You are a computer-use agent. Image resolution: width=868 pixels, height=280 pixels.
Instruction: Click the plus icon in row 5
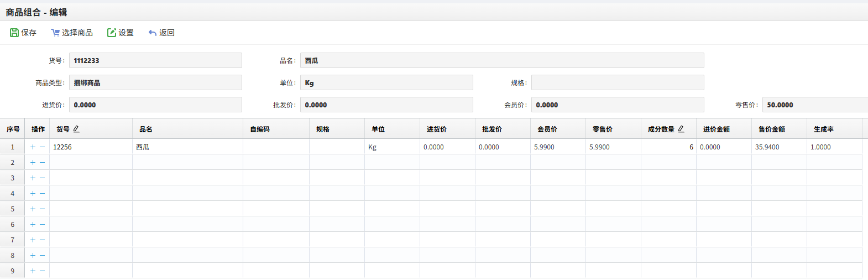[x=33, y=209]
